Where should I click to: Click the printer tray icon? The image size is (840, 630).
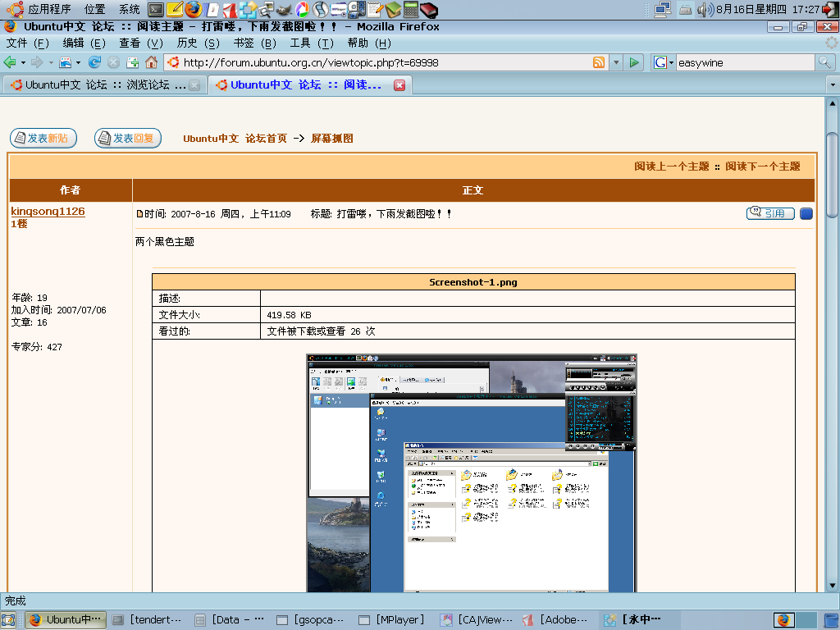coord(685,9)
